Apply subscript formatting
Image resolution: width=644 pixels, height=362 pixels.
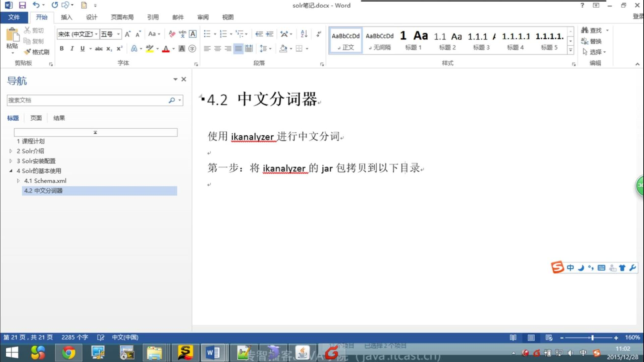[x=109, y=49]
